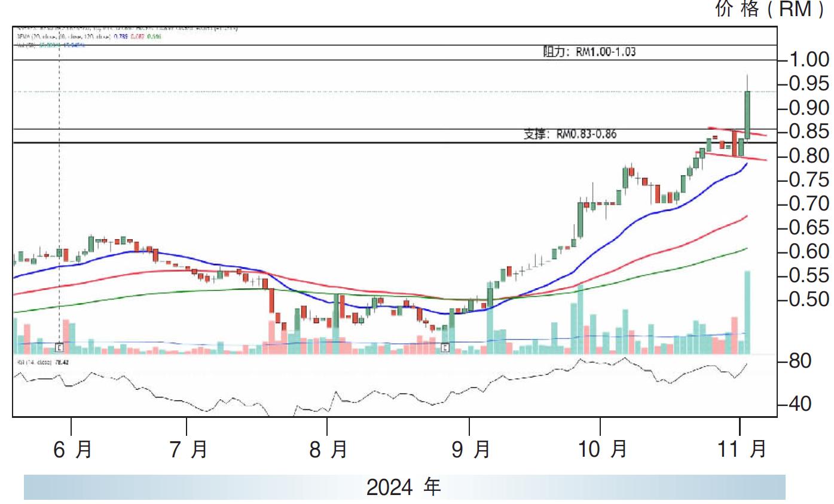Viewport: 834px width, 504px height.
Task: Click the 0.55 price axis label
Action: pyautogui.click(x=810, y=276)
